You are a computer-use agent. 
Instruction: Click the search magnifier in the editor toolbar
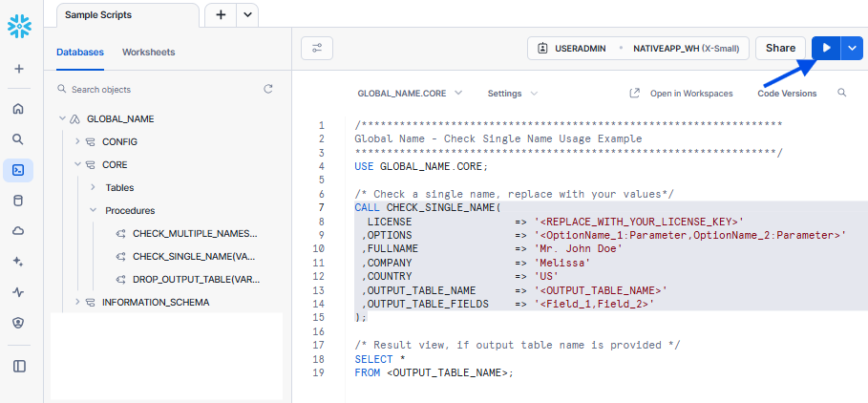842,93
